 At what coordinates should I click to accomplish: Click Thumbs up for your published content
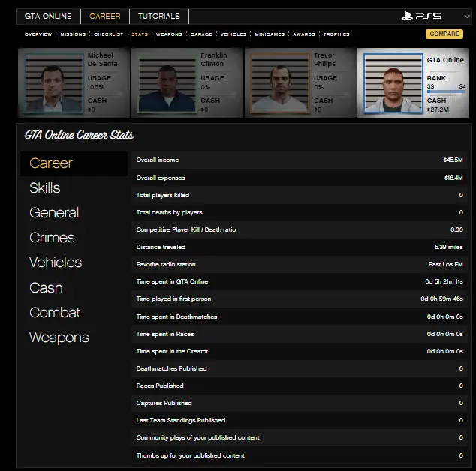[191, 455]
